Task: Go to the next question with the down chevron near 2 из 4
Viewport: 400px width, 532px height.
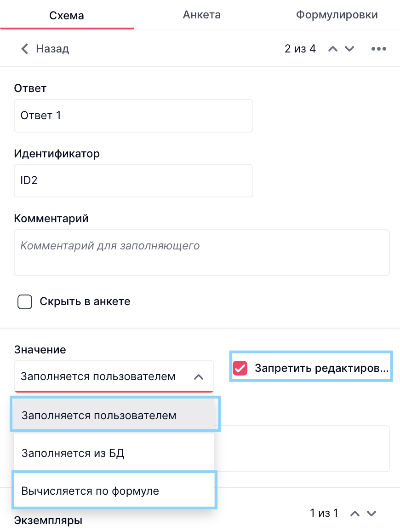Action: tap(349, 49)
